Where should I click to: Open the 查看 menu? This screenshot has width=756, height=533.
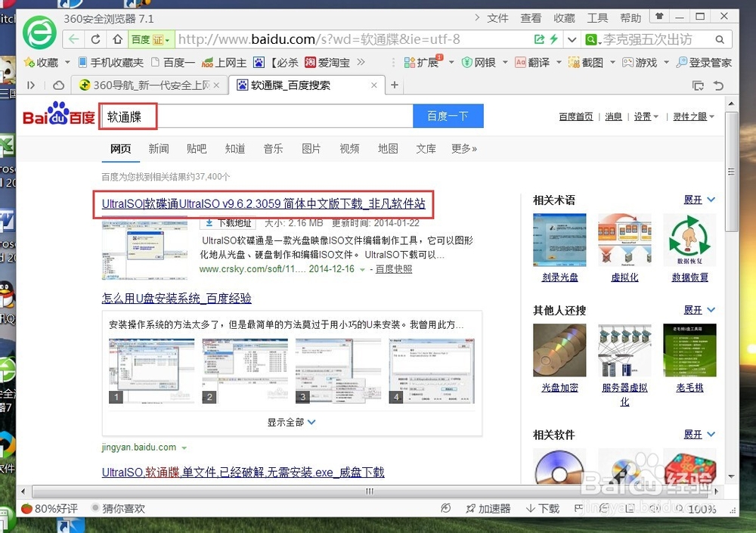pyautogui.click(x=531, y=18)
